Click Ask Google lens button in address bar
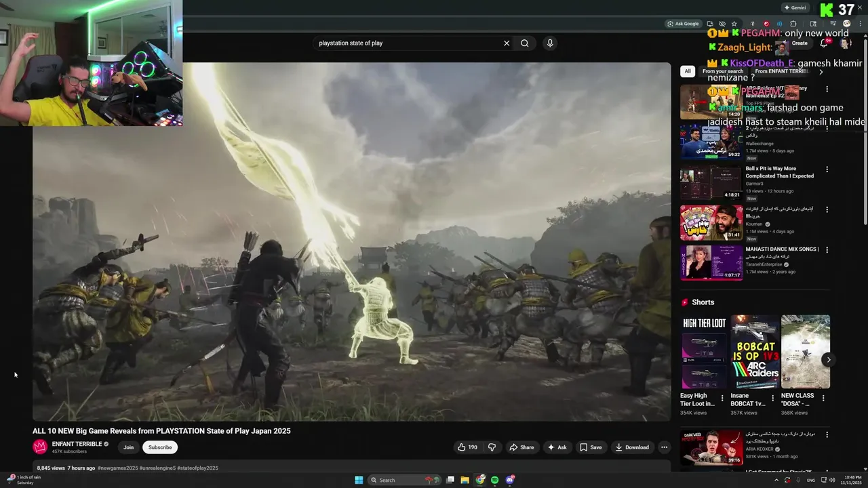This screenshot has height=488, width=868. coord(684,24)
